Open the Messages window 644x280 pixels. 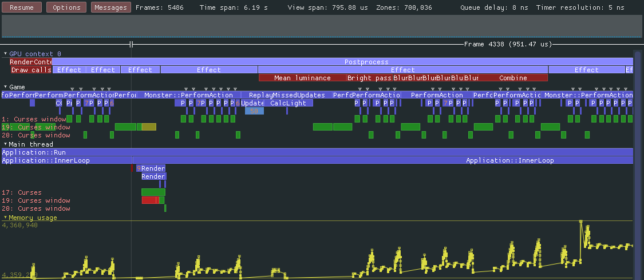click(110, 7)
